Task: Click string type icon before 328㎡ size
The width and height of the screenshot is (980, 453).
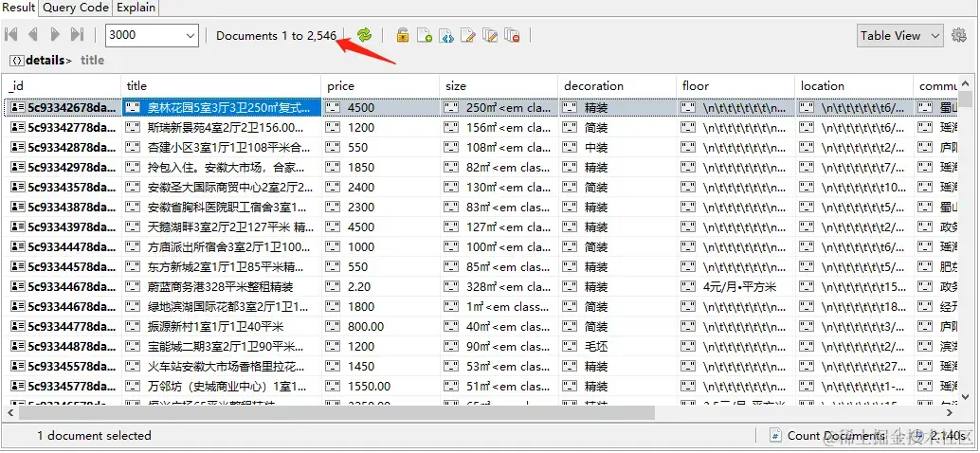Action: click(451, 287)
